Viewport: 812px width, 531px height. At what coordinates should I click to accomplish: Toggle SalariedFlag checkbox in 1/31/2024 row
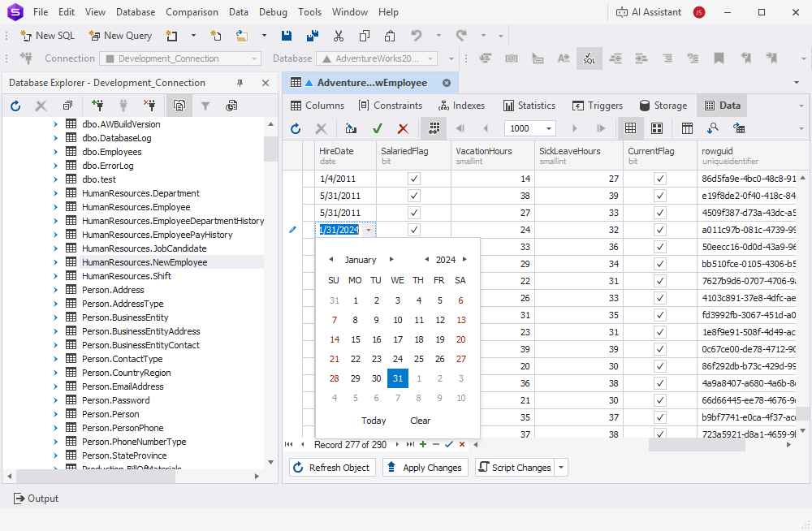[414, 230]
